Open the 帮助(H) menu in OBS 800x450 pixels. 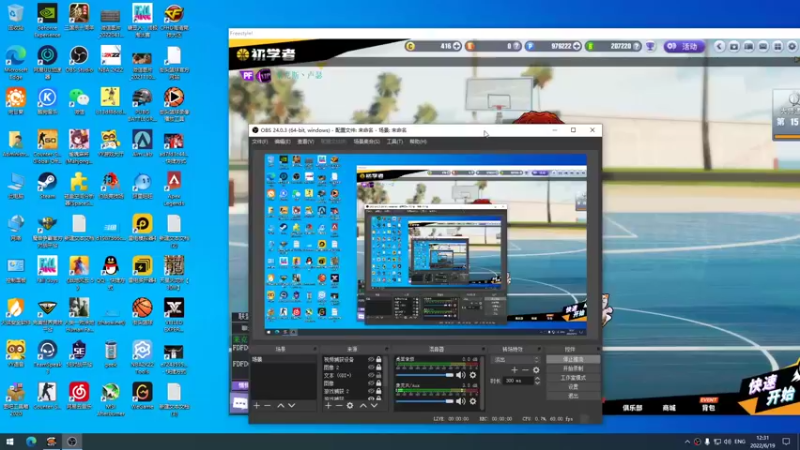(418, 141)
